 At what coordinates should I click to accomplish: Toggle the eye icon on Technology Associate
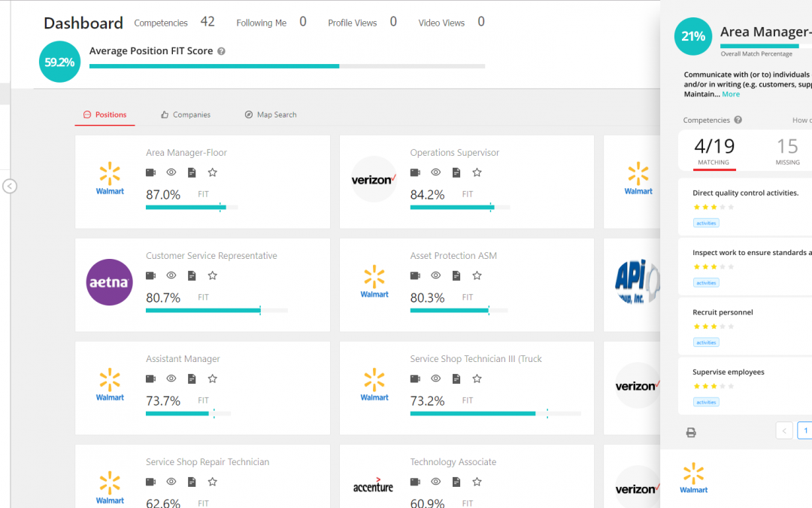436,482
